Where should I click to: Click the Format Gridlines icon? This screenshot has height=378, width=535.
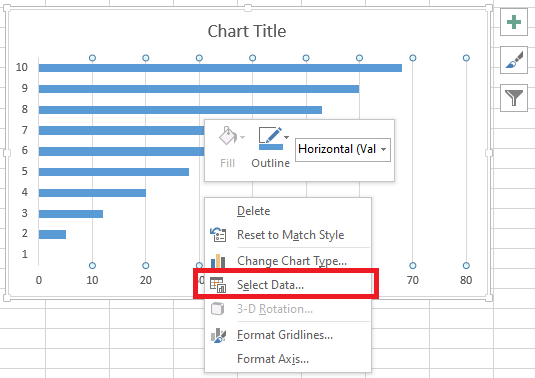click(218, 335)
